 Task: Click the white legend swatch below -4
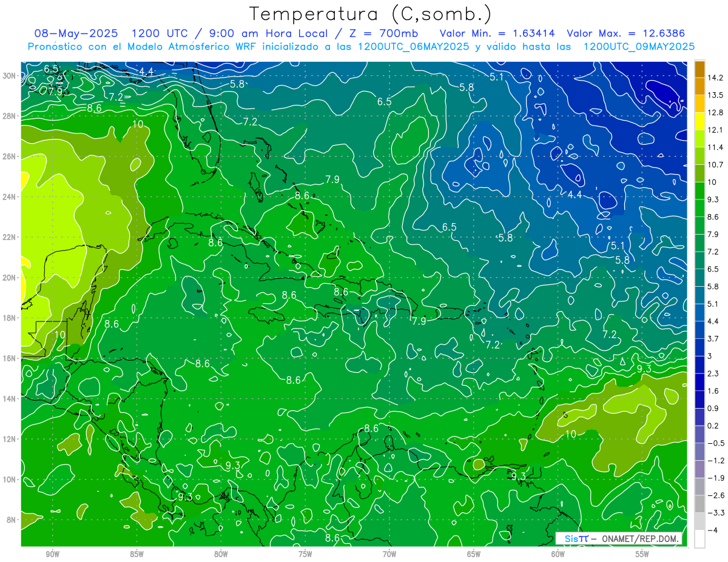pos(699,539)
